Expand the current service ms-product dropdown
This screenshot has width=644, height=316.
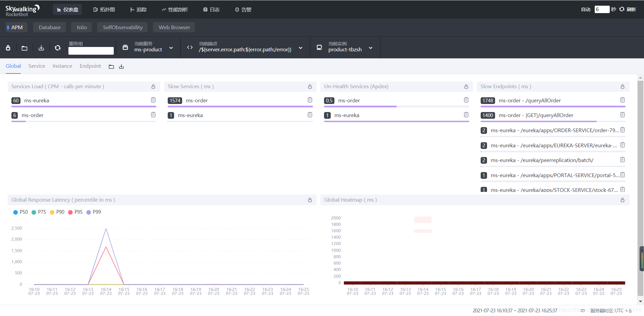tap(171, 48)
